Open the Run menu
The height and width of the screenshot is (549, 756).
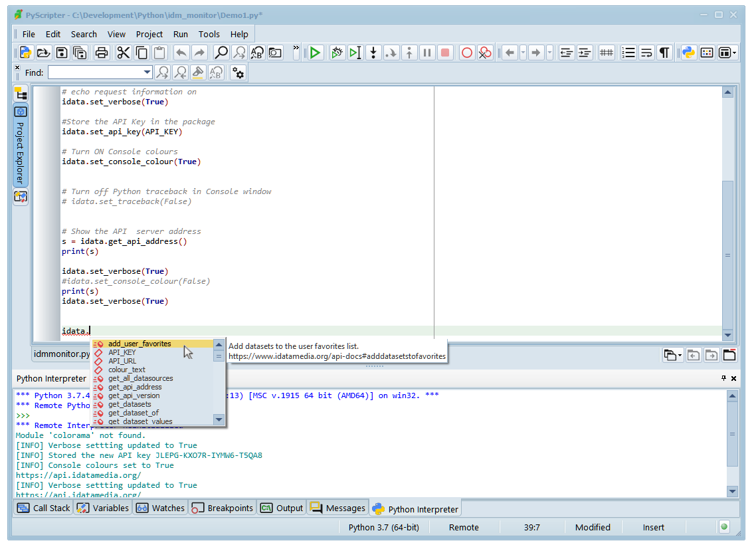click(x=180, y=34)
